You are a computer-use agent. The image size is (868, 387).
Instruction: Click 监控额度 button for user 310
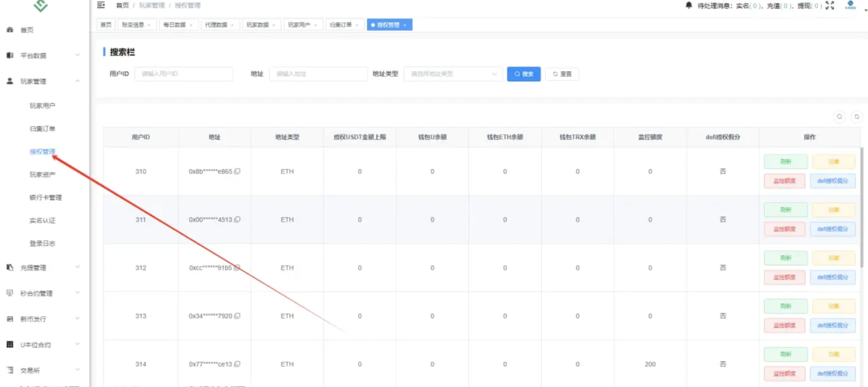point(784,181)
